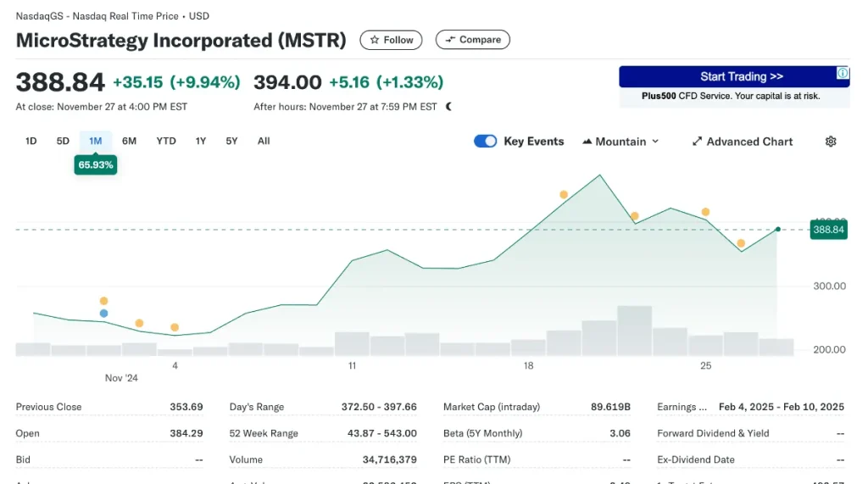Select the 5D time range tab
This screenshot has width=868, height=484.
click(x=63, y=142)
